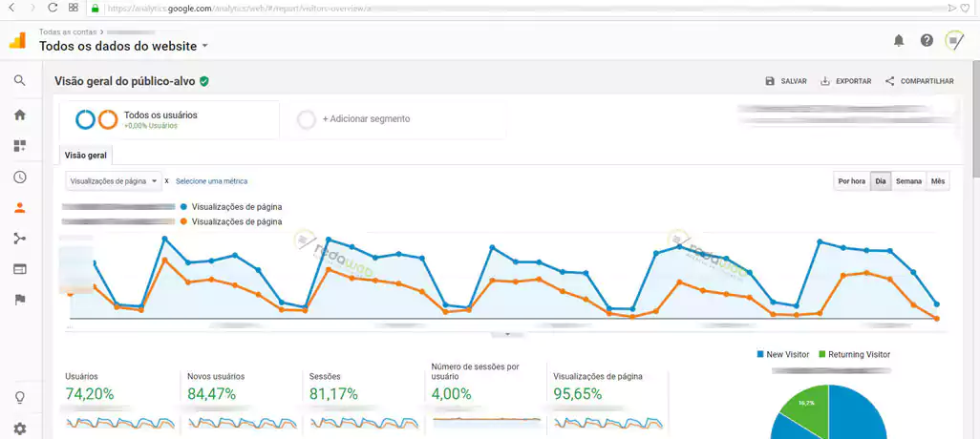Go to Home in the left sidebar
The height and width of the screenshot is (439, 980).
[19, 115]
